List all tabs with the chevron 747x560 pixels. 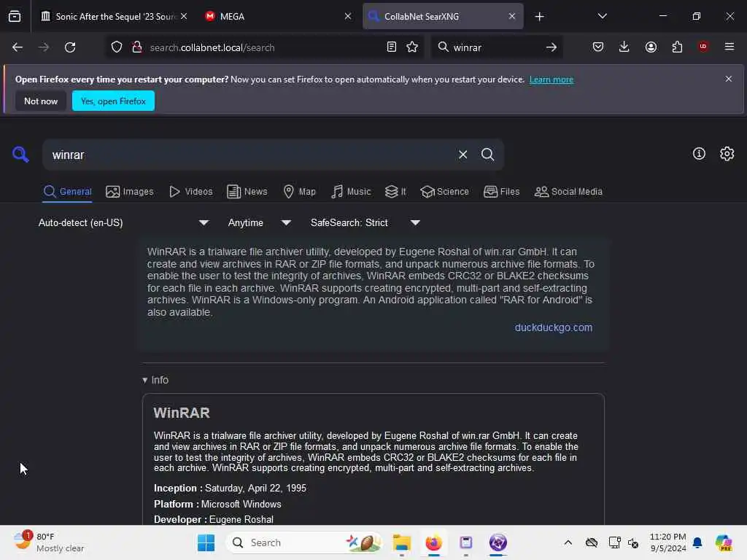pos(602,16)
